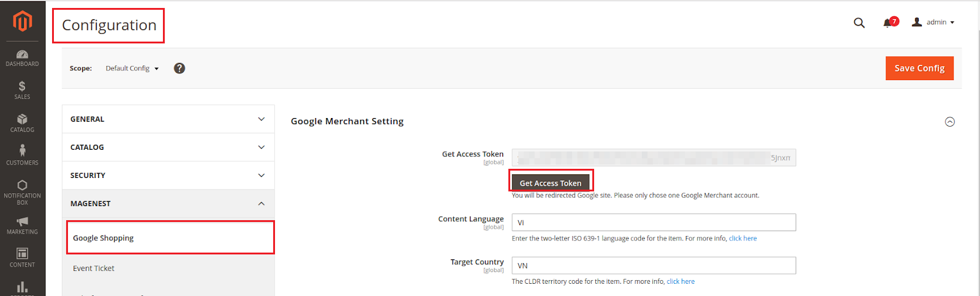Click the Content Language input field

pyautogui.click(x=654, y=223)
